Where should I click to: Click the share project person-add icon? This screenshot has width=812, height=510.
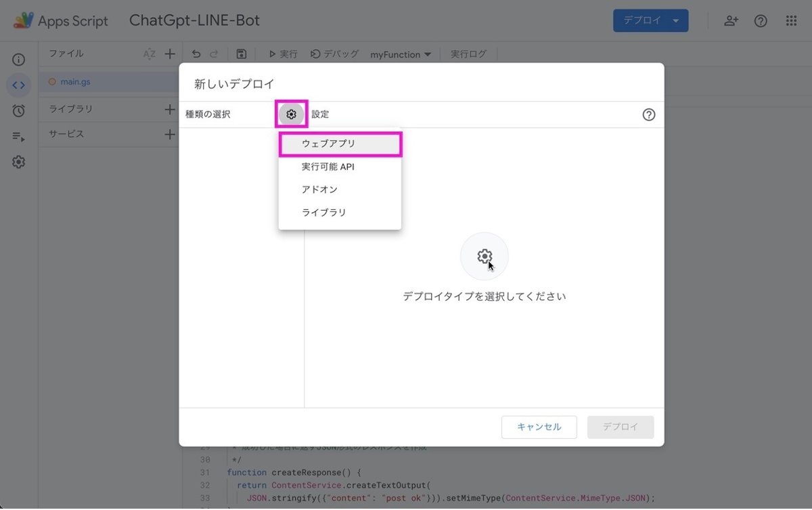tap(731, 21)
